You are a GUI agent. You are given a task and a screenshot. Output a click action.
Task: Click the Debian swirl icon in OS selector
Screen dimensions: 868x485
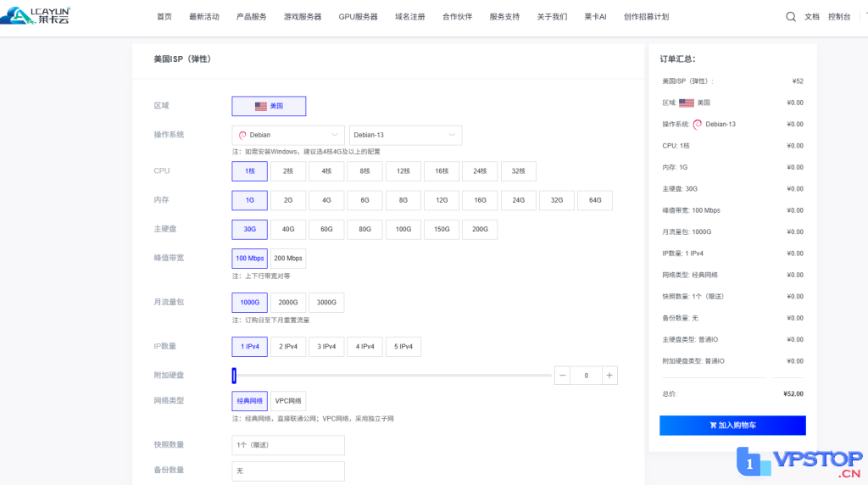(x=242, y=135)
